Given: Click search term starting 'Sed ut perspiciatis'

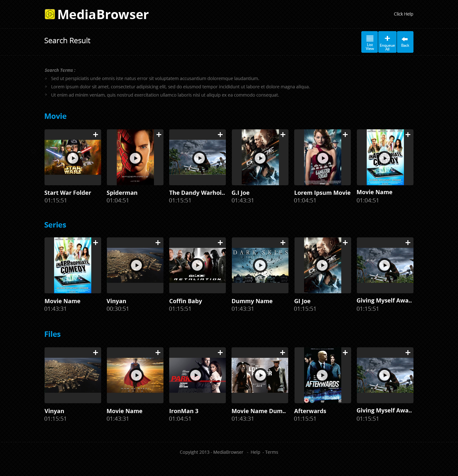Looking at the screenshot, I should pyautogui.click(x=155, y=78).
